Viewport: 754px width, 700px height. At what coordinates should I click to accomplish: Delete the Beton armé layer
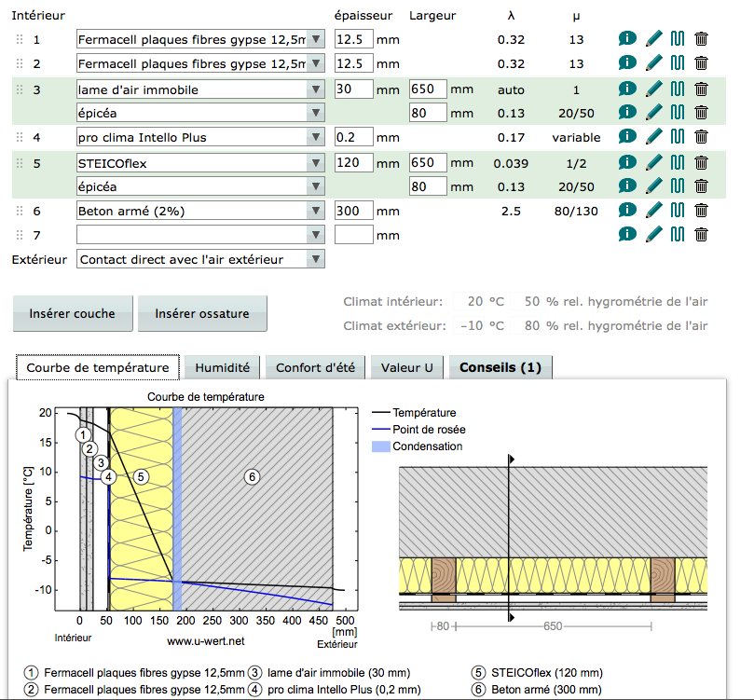tap(701, 210)
